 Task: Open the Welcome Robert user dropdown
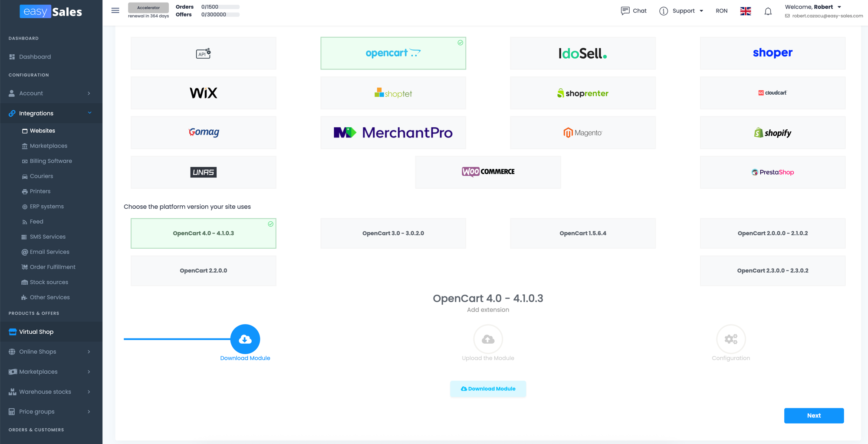coord(813,7)
